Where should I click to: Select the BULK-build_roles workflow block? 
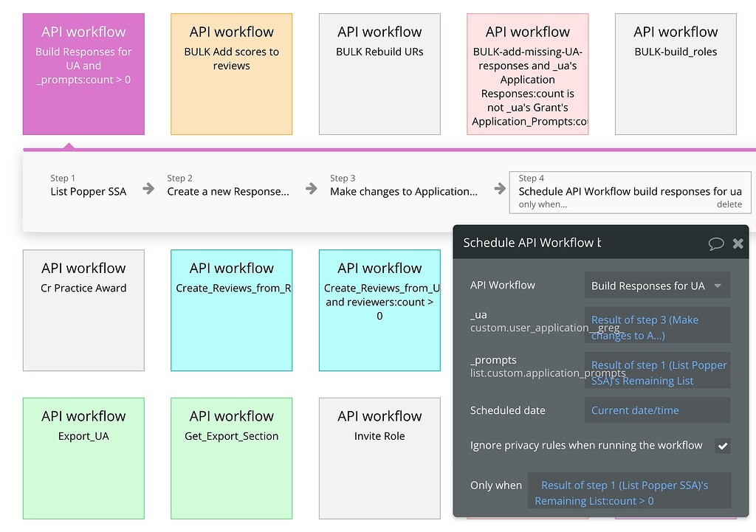(676, 74)
